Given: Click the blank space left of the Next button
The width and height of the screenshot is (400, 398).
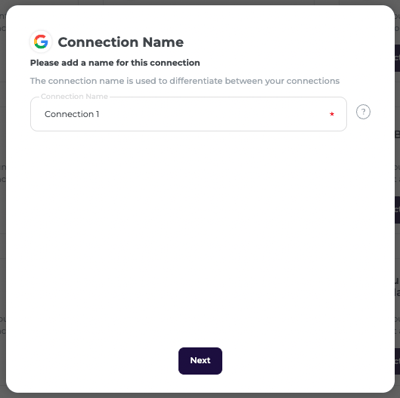Looking at the screenshot, I should [x=93, y=361].
